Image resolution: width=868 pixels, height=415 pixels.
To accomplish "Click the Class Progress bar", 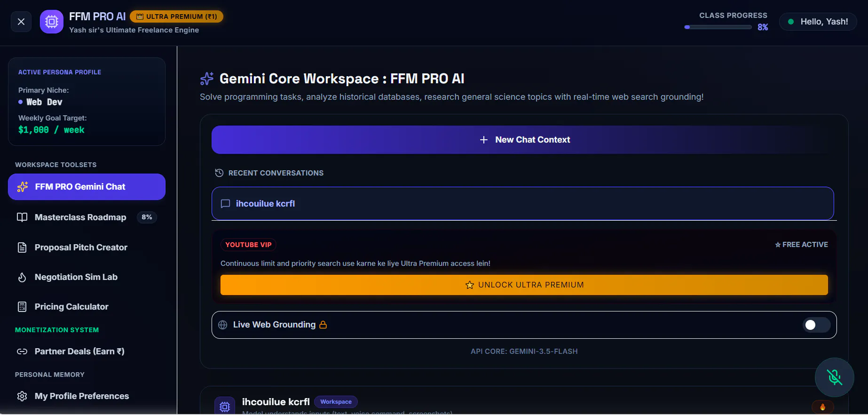I will click(718, 27).
